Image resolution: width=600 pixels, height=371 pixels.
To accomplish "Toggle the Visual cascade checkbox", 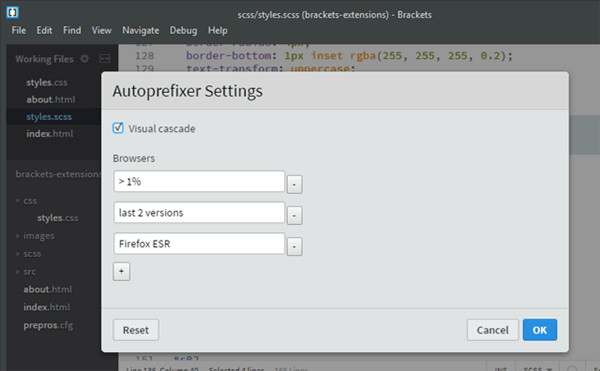I will point(118,128).
